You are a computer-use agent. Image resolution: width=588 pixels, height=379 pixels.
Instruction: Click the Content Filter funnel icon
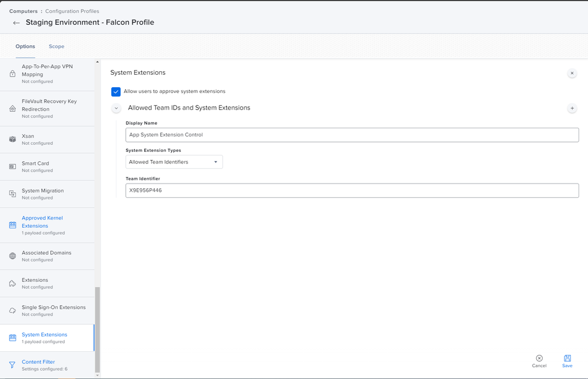(x=12, y=365)
